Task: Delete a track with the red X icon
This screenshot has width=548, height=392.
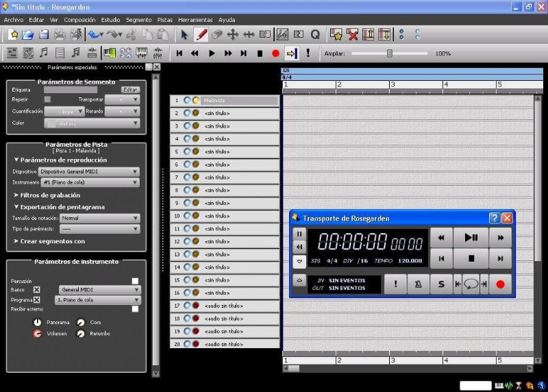Action: 352,35
